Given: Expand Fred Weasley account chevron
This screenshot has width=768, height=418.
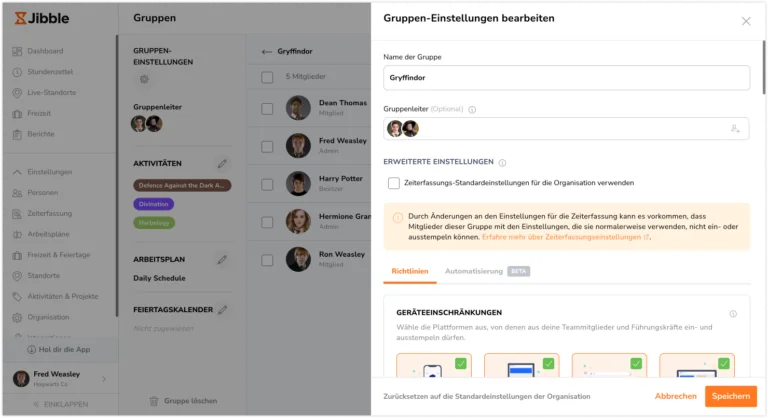Looking at the screenshot, I should [104, 379].
